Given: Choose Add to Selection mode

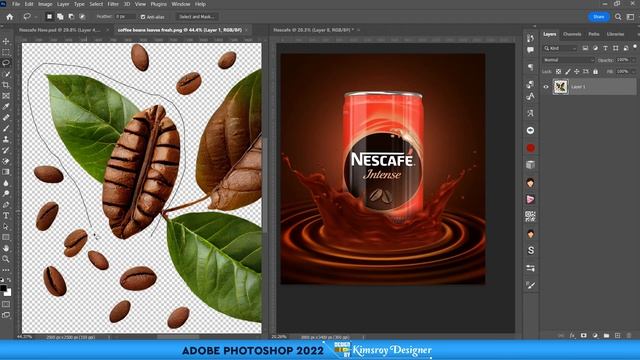Looking at the screenshot, I should click(x=60, y=17).
